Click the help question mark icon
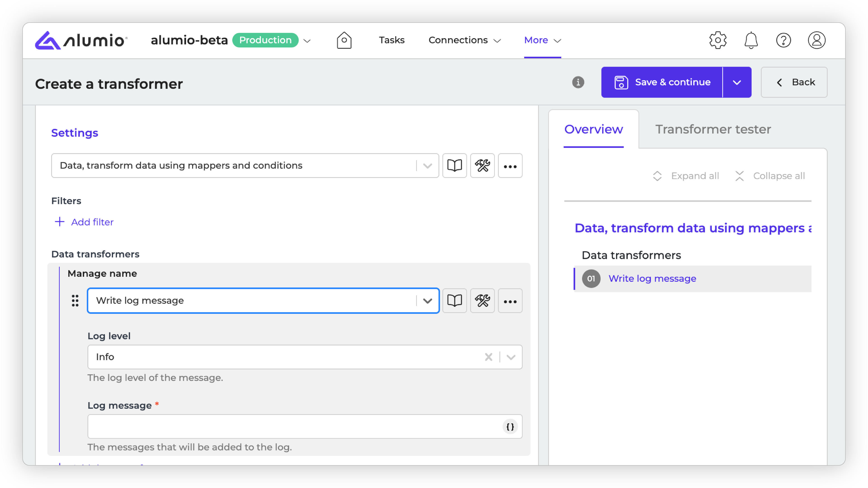The height and width of the screenshot is (488, 868). coord(783,40)
